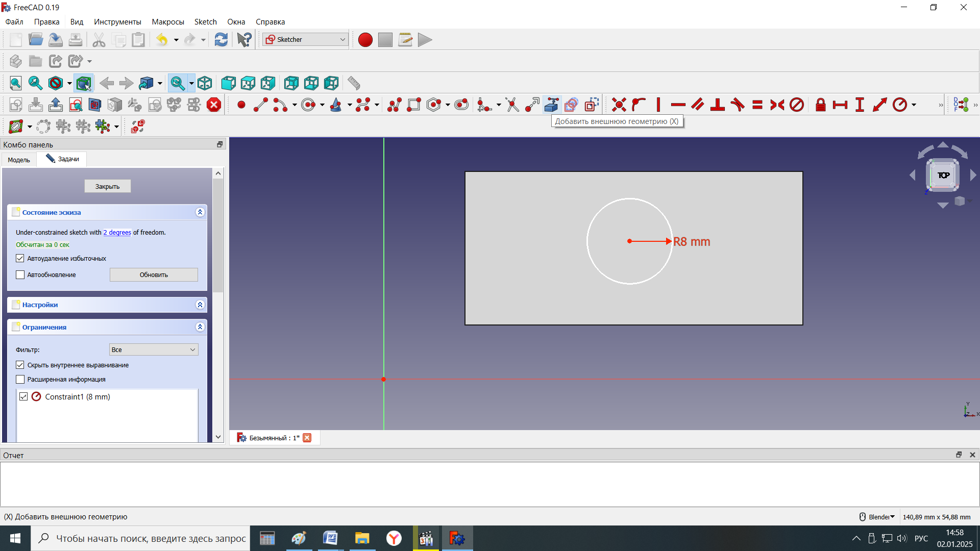Select the line drawing tool

[x=261, y=105]
